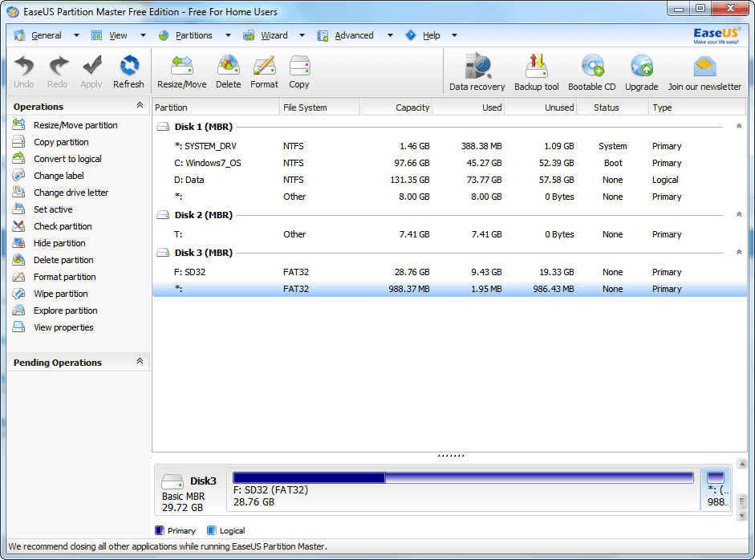Image resolution: width=755 pixels, height=560 pixels.
Task: Open the Wizard menu dropdown arrow
Action: [x=302, y=35]
